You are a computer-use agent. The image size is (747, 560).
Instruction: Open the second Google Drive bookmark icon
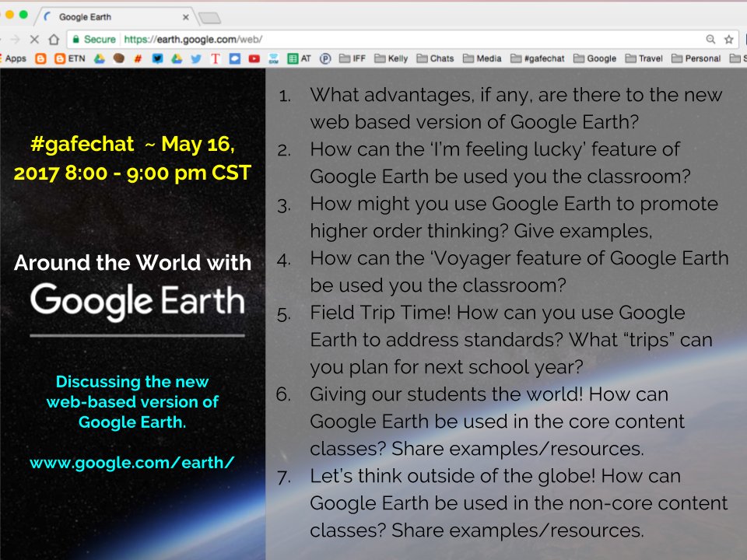177,58
